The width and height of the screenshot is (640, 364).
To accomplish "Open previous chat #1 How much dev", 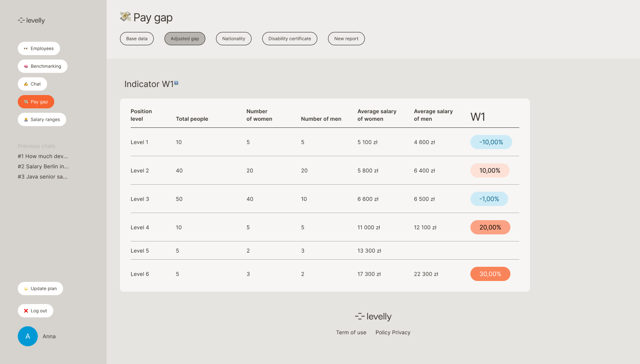I will tap(43, 156).
